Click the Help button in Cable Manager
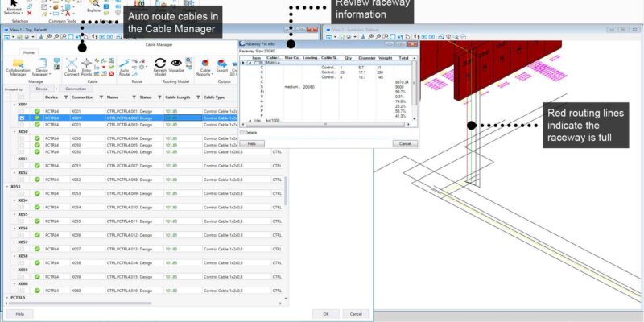Image resolution: width=644 pixels, height=322 pixels. [x=19, y=313]
